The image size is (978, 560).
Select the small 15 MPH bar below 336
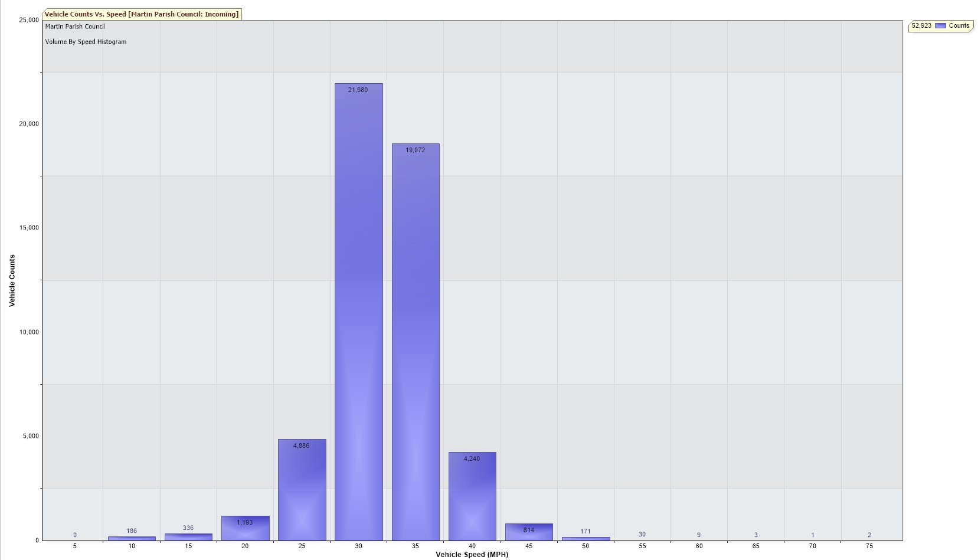[x=188, y=537]
